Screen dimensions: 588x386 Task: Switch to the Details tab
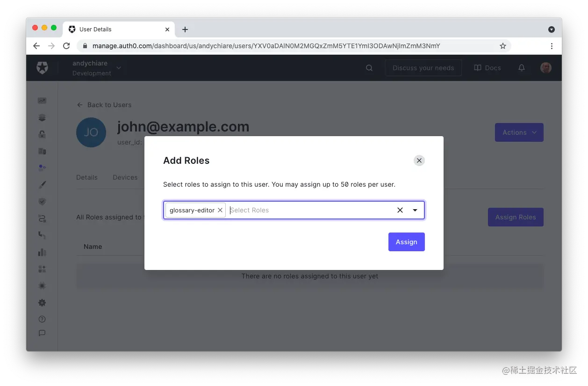tap(87, 177)
